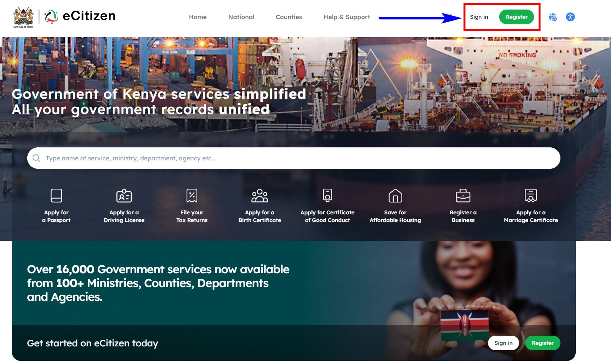Focus the service search input field
This screenshot has height=364, width=611.
point(294,158)
